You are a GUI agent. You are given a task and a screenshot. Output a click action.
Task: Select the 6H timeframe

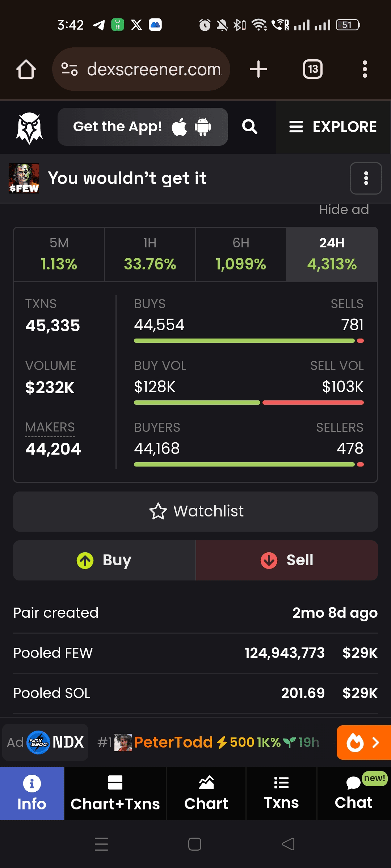(x=241, y=254)
